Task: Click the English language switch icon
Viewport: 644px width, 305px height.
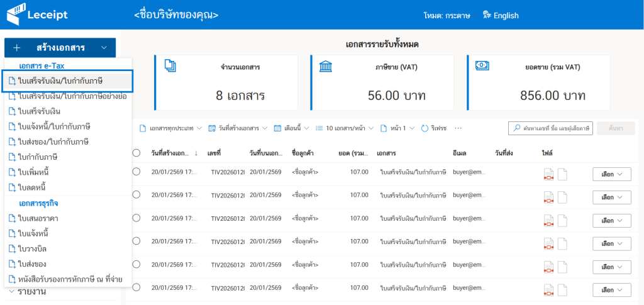Action: (486, 15)
